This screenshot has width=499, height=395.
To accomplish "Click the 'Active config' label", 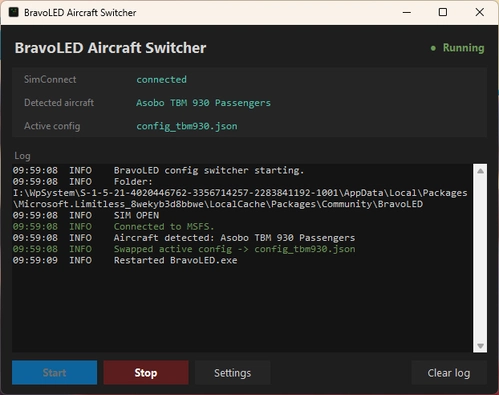I will (52, 126).
